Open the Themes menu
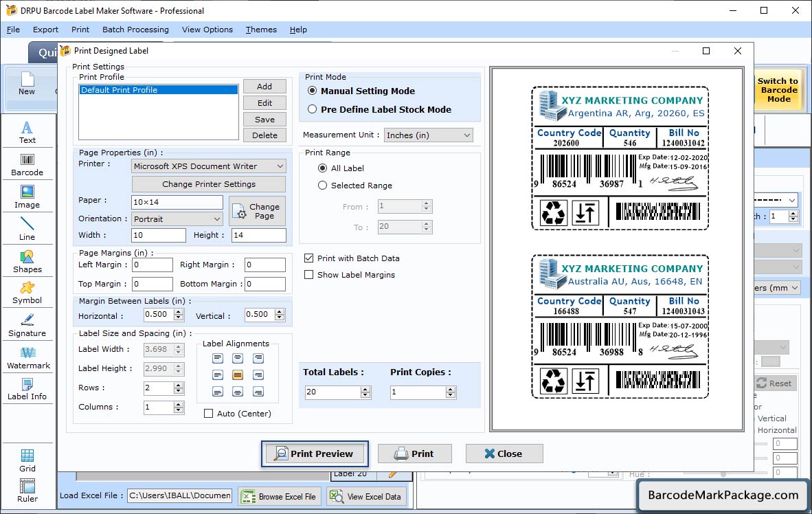812x514 pixels. [261, 30]
